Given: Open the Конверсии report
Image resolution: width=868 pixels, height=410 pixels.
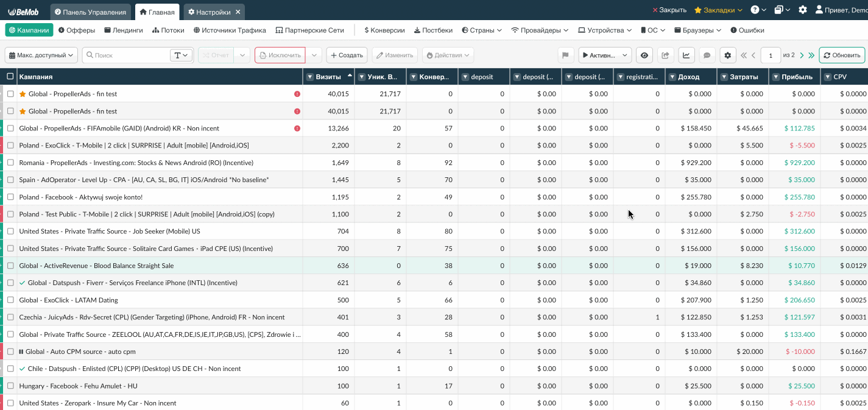Looking at the screenshot, I should click(x=384, y=30).
